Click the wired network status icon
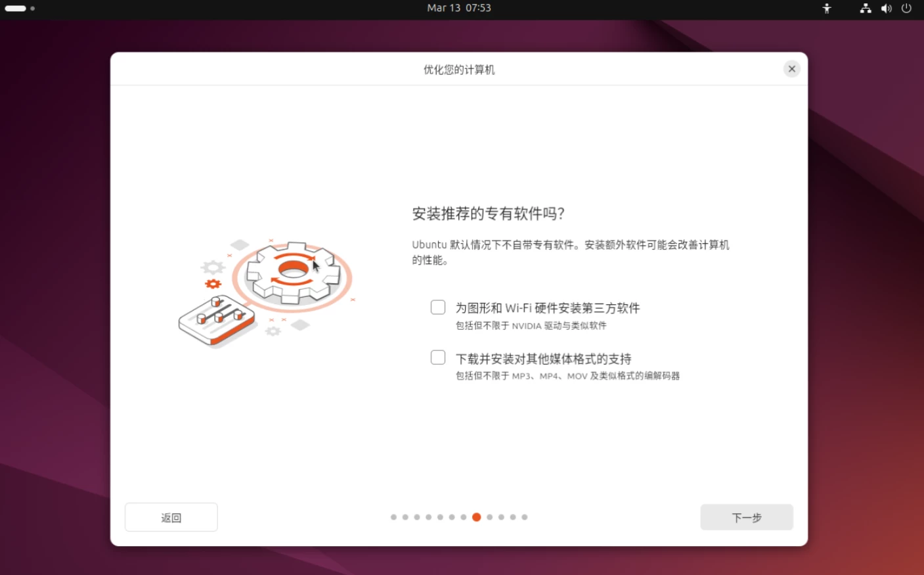 click(866, 9)
